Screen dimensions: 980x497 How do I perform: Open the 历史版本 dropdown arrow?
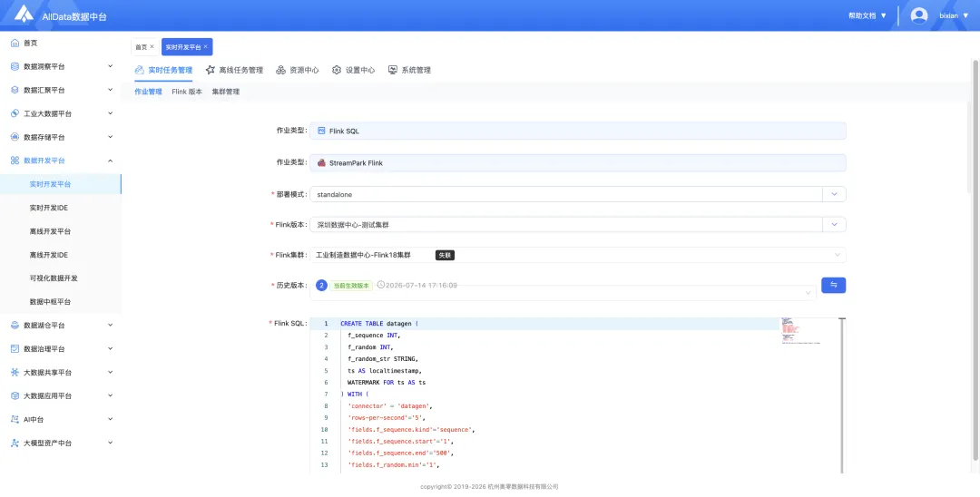[808, 292]
